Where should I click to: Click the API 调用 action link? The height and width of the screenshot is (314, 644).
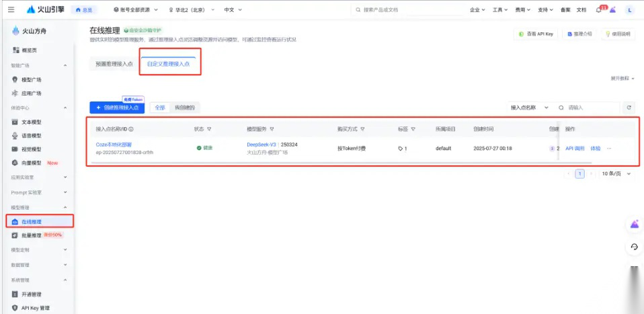(575, 149)
